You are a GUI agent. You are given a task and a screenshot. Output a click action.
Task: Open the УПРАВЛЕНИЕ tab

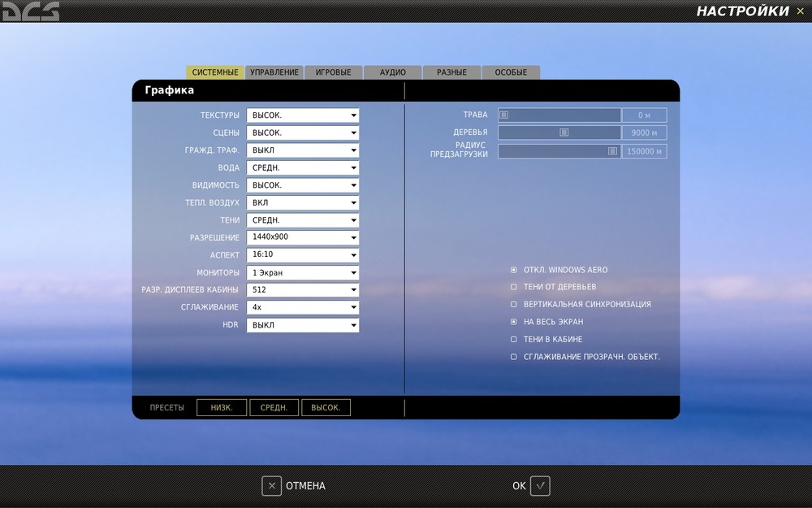tap(274, 72)
